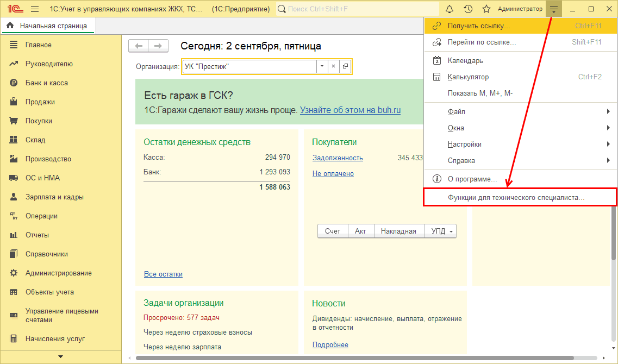The width and height of the screenshot is (618, 364).
Task: Click the Справочники books icon
Action: 14,254
